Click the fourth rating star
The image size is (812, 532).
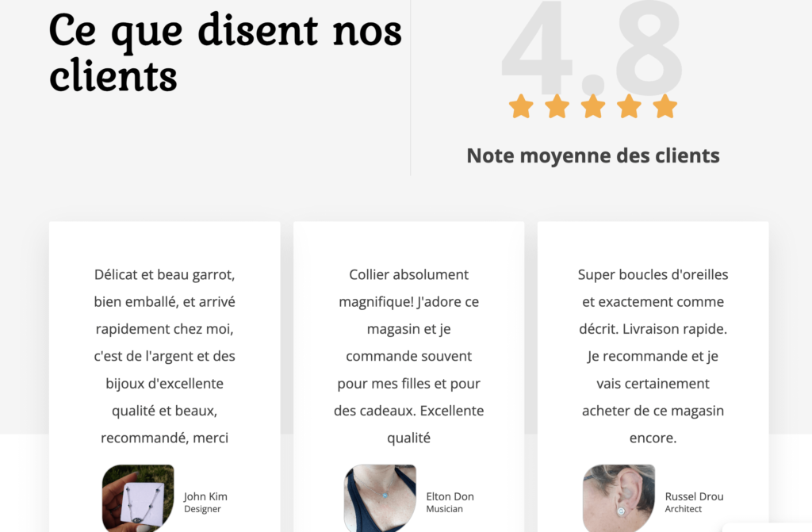pos(629,106)
